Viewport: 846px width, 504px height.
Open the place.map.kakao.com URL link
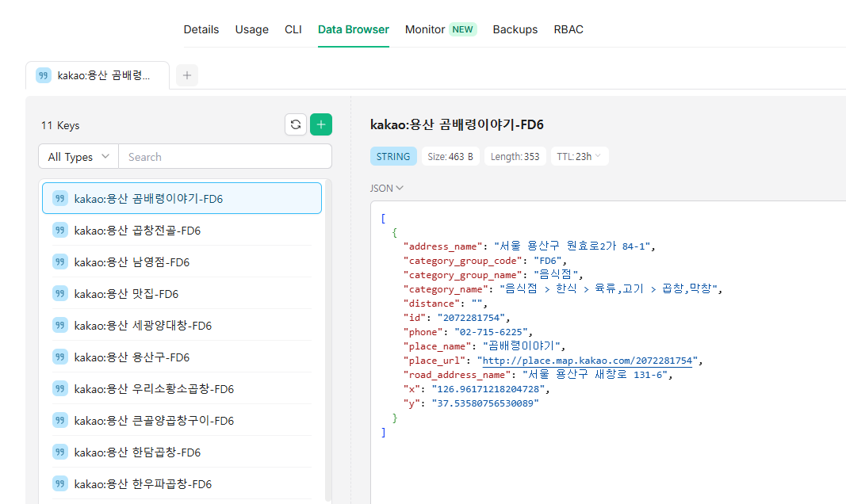[587, 361]
